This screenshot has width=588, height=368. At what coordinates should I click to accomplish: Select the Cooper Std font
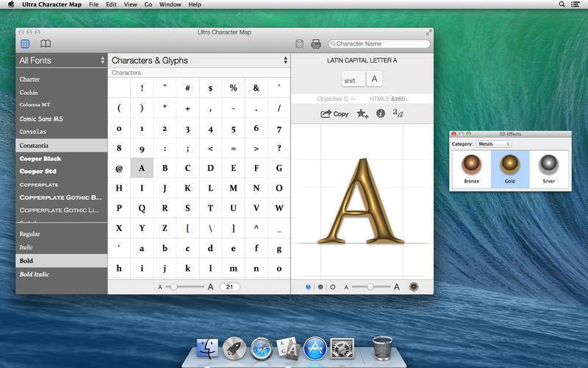click(x=62, y=171)
